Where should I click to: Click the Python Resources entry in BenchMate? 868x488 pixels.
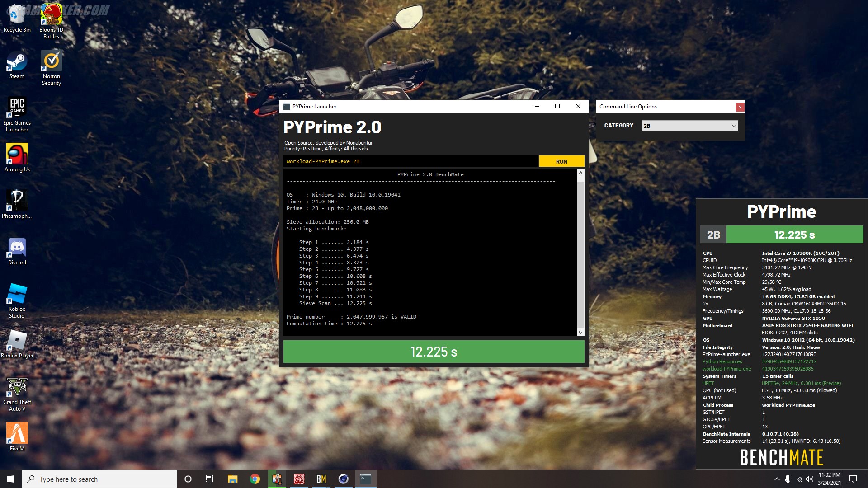coord(722,361)
